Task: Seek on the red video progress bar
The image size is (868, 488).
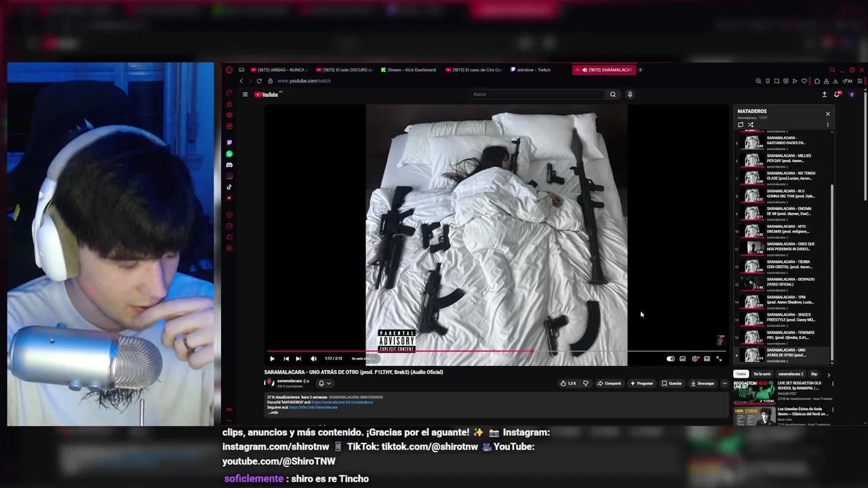Action: (x=496, y=351)
